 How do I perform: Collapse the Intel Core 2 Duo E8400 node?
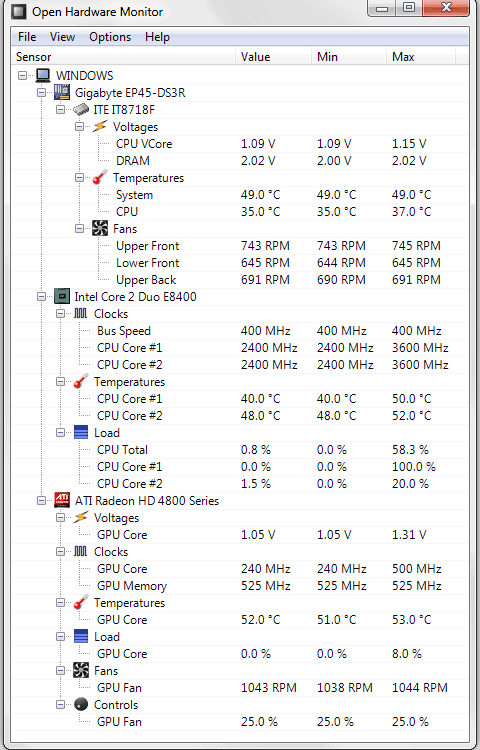42,297
